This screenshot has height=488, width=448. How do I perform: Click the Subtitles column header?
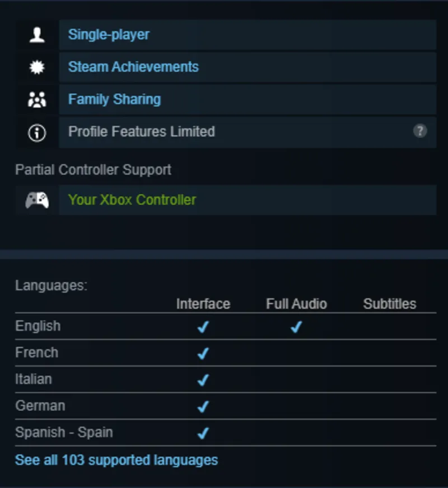(389, 304)
